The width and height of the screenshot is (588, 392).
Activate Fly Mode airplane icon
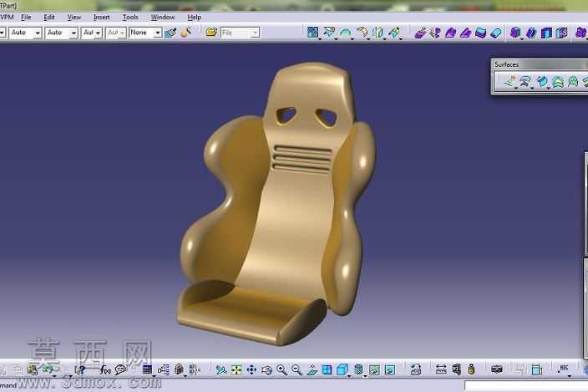click(x=221, y=370)
